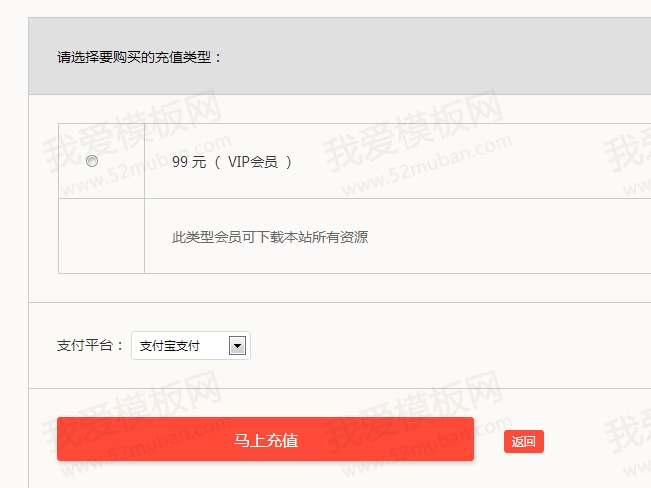Image resolution: width=651 pixels, height=488 pixels.
Task: Click the red 马上充值 button
Action: (x=265, y=439)
